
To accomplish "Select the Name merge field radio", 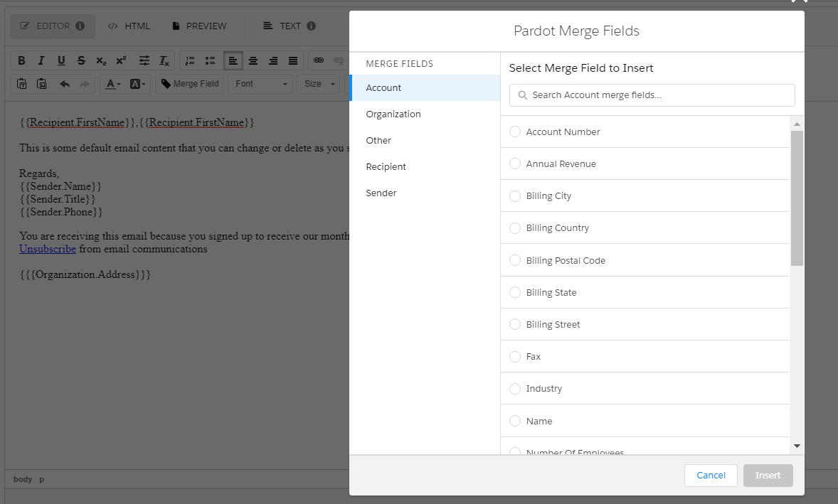I will [x=514, y=421].
